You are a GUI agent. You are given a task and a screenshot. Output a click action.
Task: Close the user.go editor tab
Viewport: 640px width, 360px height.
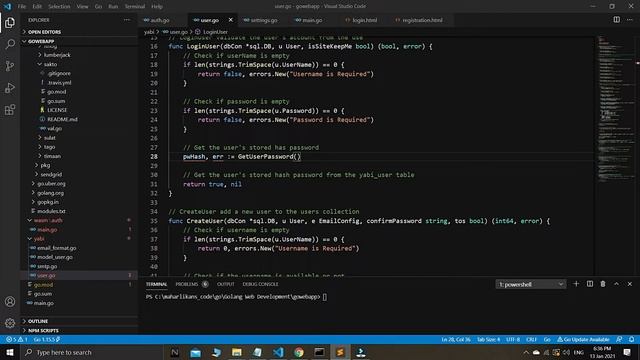point(231,20)
